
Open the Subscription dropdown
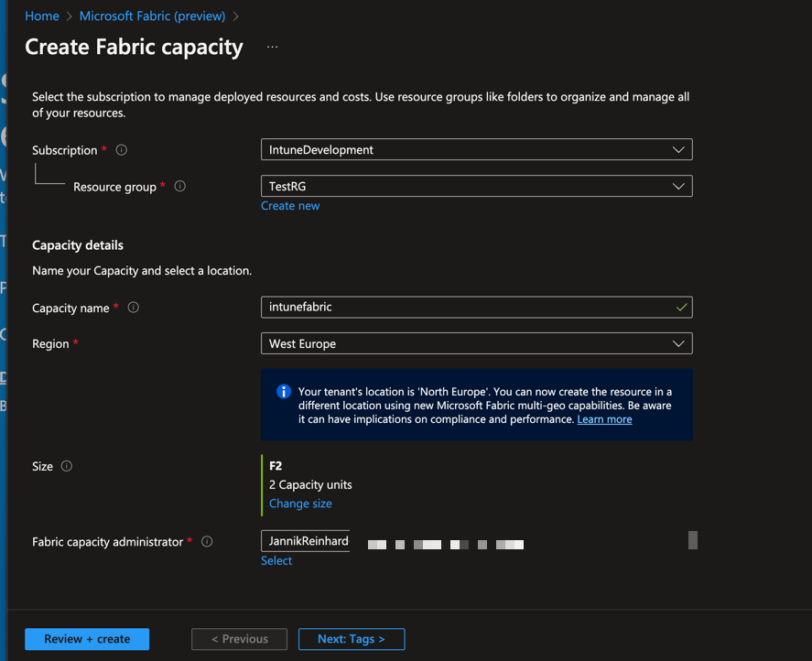coord(476,150)
